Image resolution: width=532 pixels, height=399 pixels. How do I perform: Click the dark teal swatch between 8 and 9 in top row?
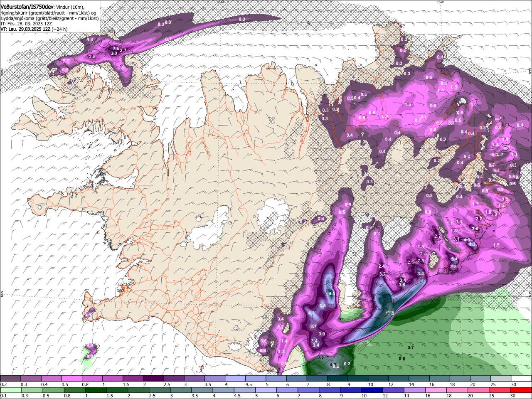click(x=337, y=379)
